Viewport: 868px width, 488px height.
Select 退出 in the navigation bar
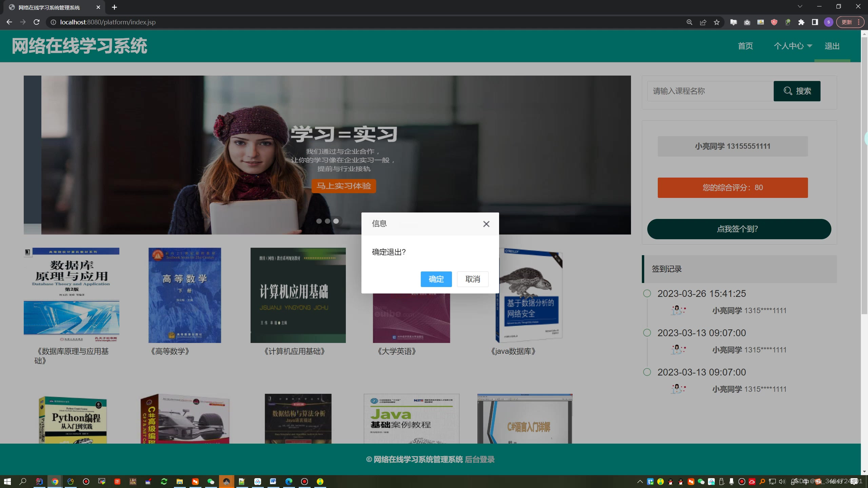(832, 46)
